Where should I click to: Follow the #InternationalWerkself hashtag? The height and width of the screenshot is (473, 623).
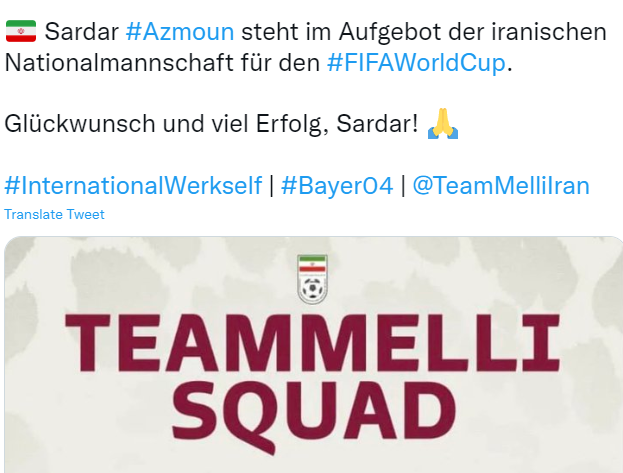(133, 185)
